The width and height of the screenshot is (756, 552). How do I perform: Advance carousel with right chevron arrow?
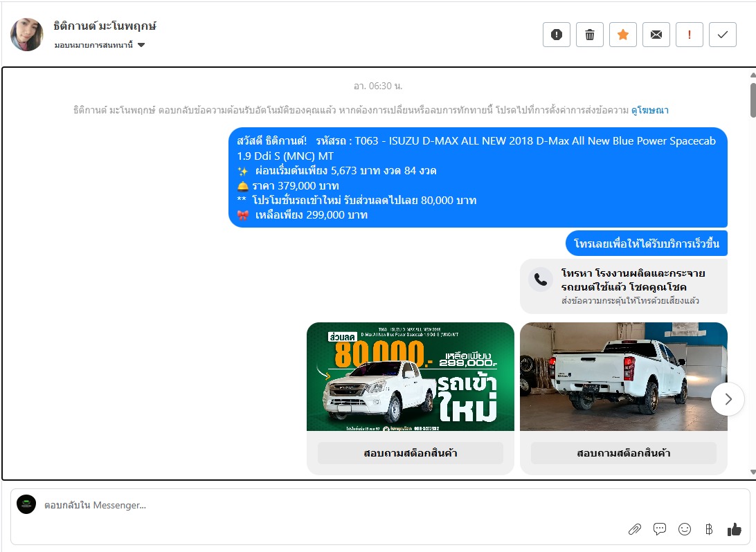[728, 399]
